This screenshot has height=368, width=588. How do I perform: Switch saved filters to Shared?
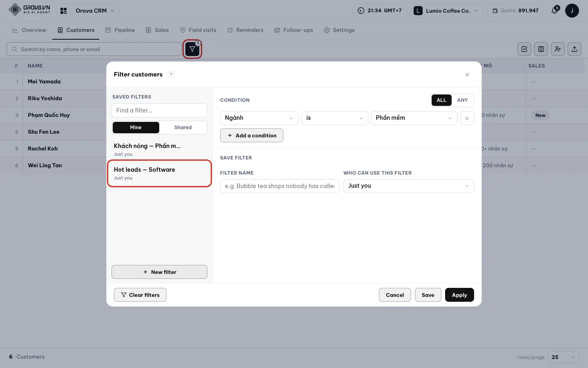tap(183, 128)
